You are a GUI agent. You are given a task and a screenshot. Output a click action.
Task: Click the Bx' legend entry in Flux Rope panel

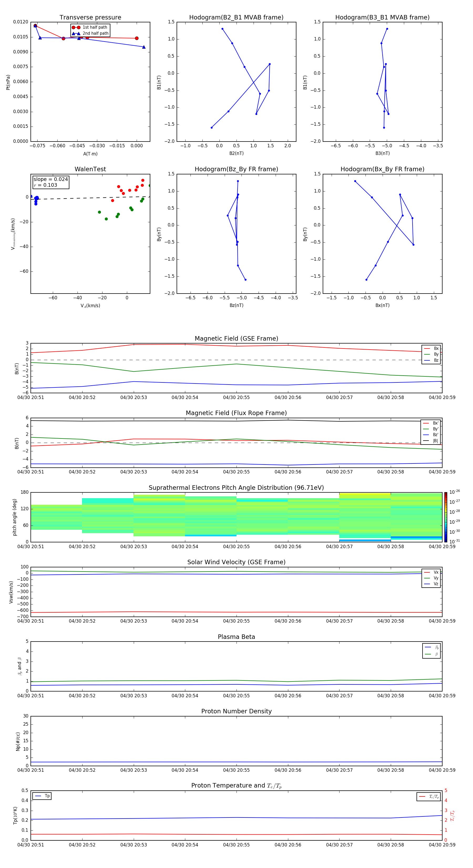(431, 423)
